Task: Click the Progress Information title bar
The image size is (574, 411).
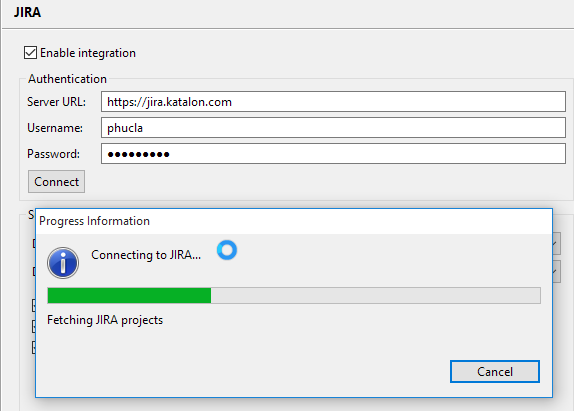Action: (x=294, y=221)
